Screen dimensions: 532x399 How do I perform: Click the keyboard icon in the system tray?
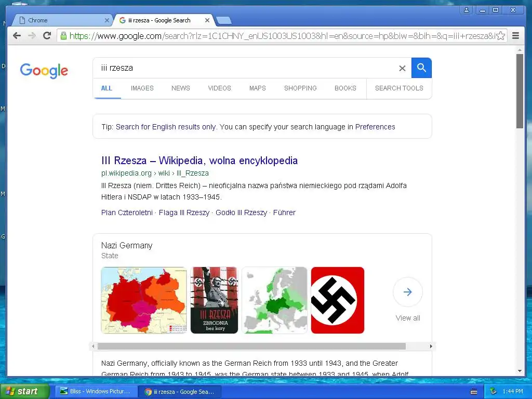click(474, 392)
